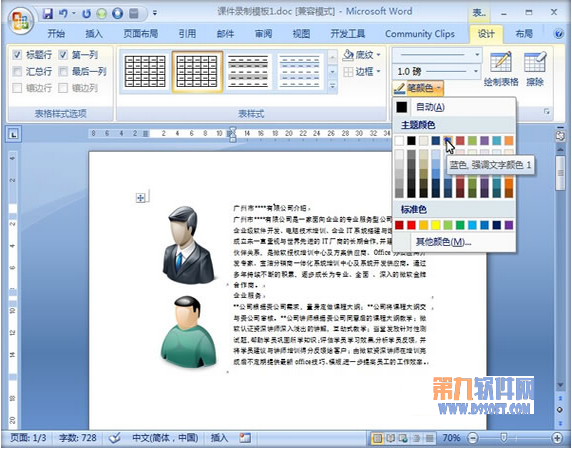
Task: Select the Draw Table pencil tool
Action: coord(501,68)
